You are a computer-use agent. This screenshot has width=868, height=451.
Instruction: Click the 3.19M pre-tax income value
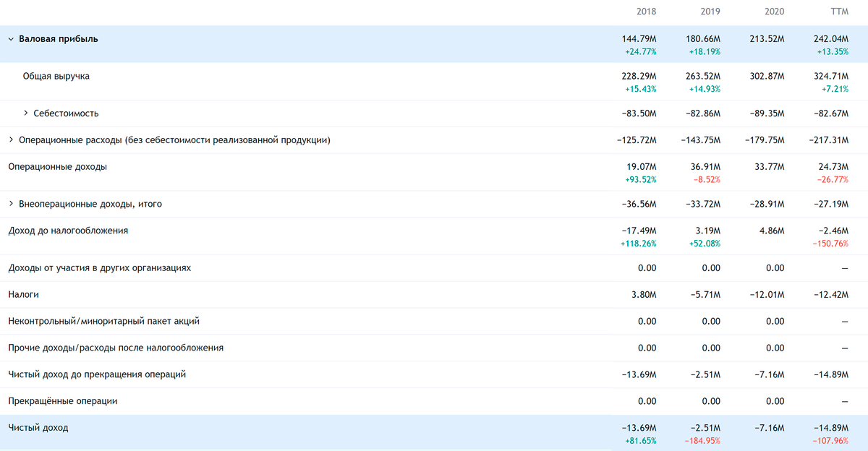pyautogui.click(x=708, y=231)
